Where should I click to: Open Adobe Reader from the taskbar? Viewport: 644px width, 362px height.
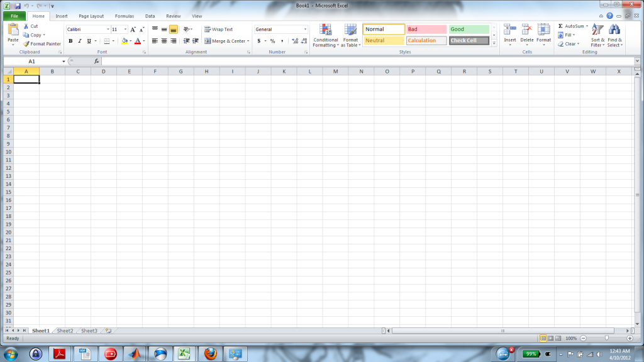coord(60,353)
